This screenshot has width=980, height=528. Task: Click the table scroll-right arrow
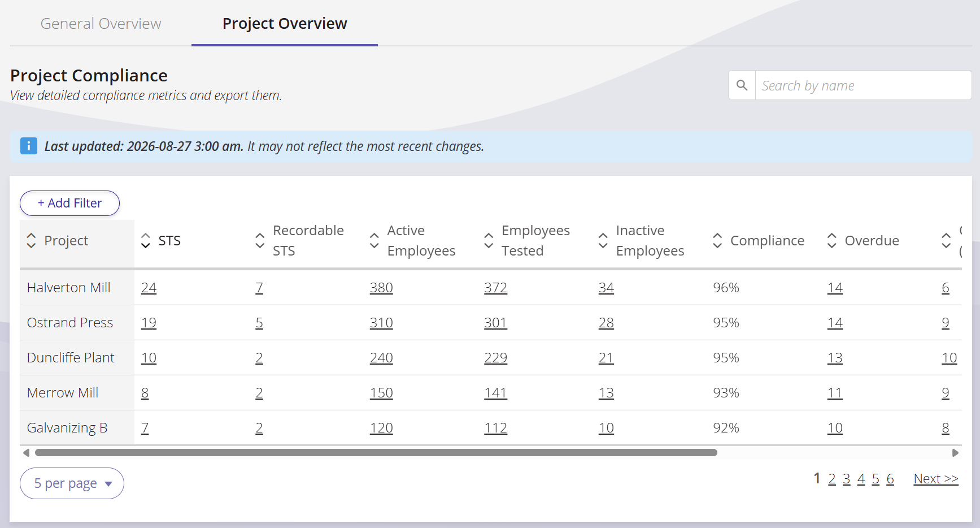pos(955,453)
